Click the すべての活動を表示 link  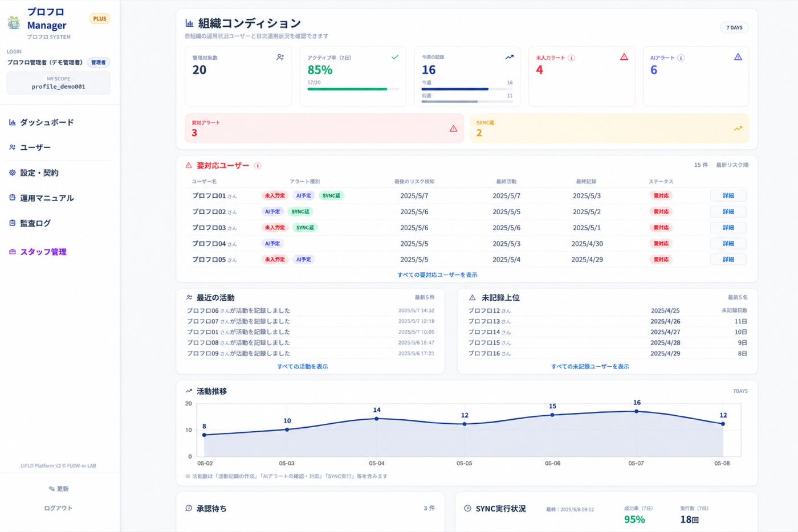tap(302, 366)
